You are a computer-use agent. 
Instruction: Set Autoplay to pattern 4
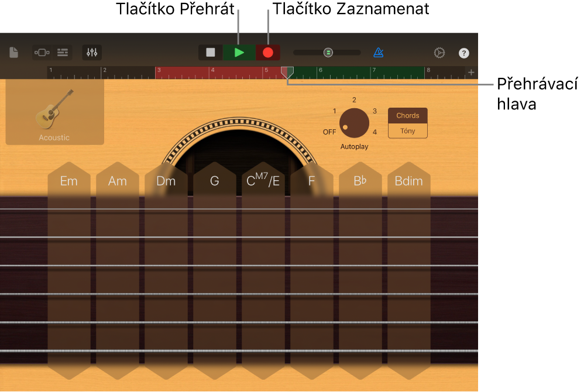pos(375,132)
